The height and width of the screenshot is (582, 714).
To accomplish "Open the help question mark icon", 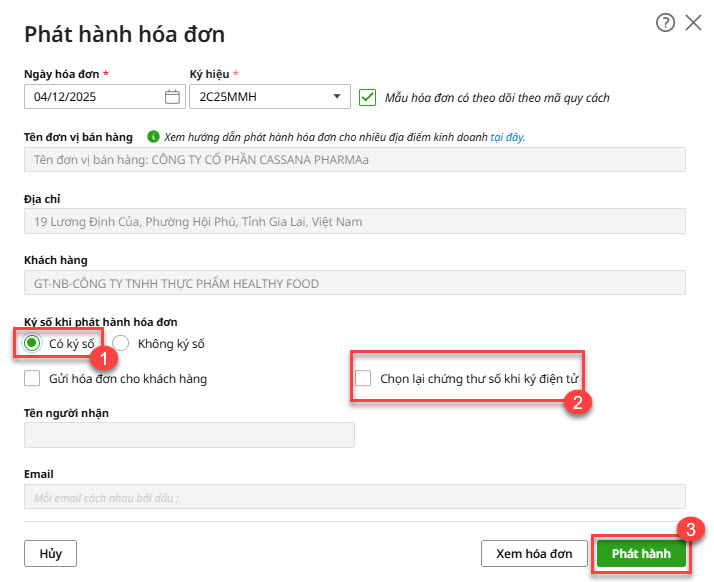I will click(665, 23).
